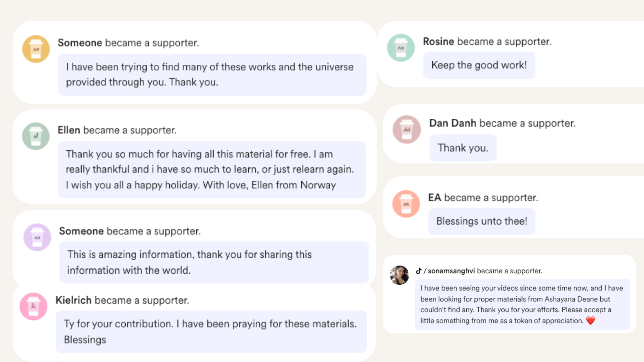The image size is (644, 362).
Task: Click the "Keep the good work!" message bubble
Action: click(479, 65)
